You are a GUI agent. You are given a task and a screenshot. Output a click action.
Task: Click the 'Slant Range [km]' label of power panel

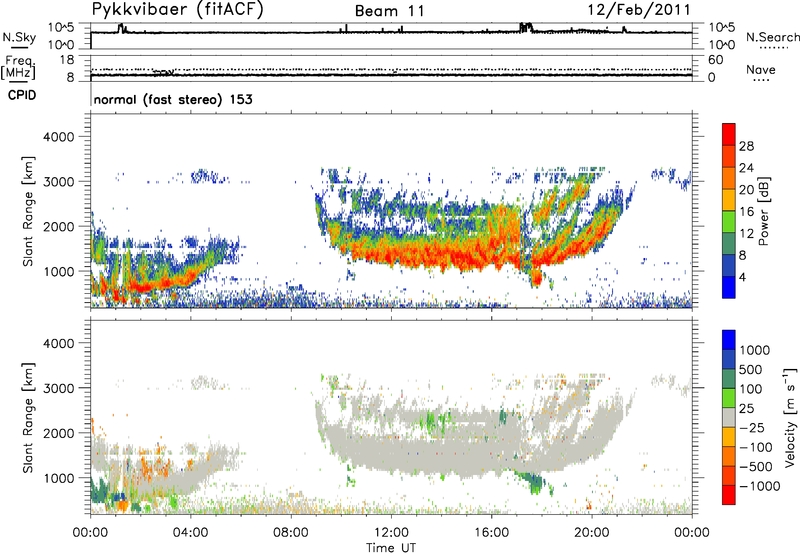(x=28, y=211)
